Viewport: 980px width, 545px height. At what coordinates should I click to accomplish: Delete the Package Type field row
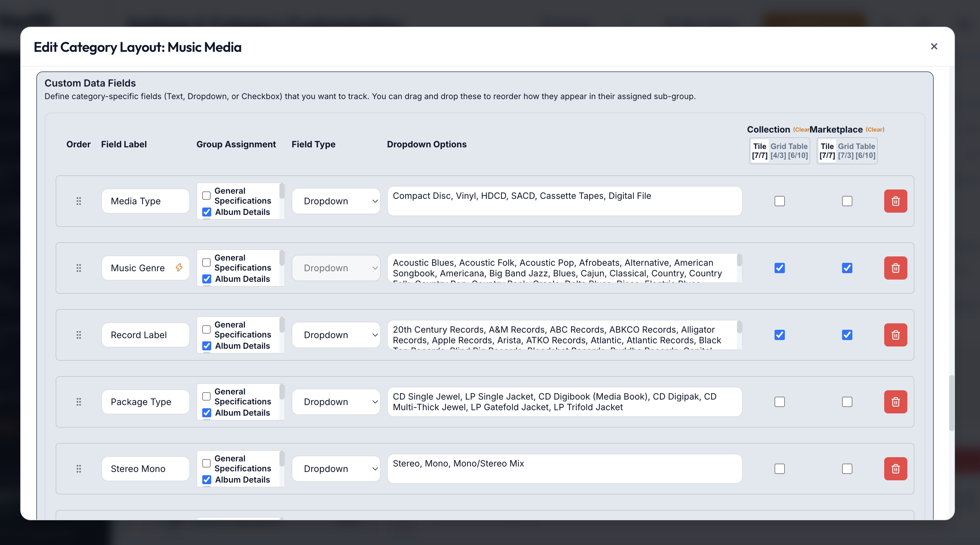(895, 402)
